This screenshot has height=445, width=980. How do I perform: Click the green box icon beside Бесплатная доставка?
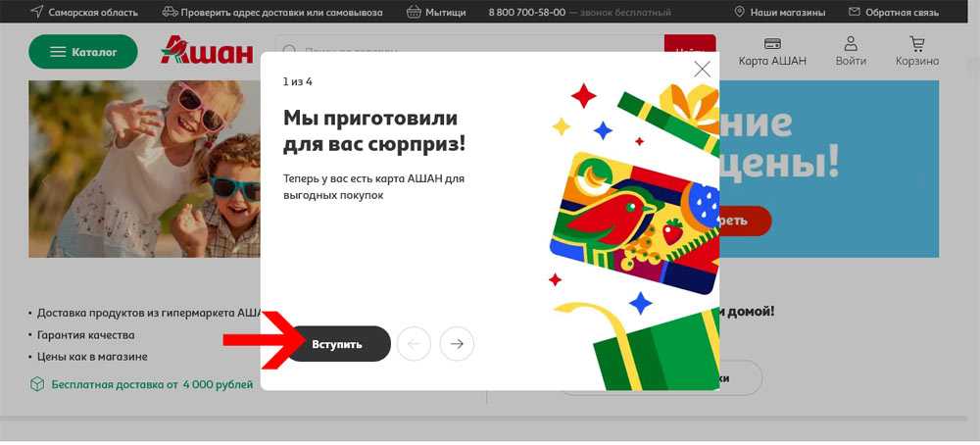[x=37, y=384]
